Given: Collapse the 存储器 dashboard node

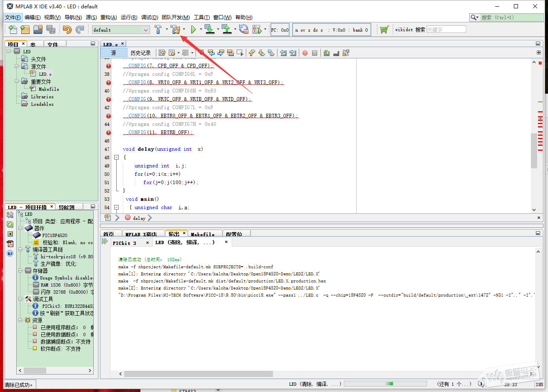Looking at the screenshot, I should [x=20, y=270].
